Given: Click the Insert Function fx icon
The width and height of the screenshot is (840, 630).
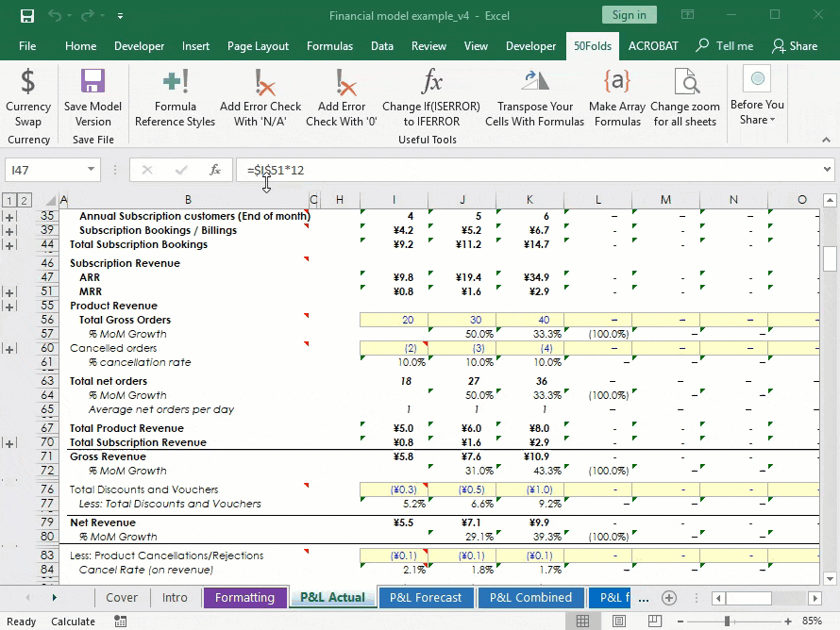Looking at the screenshot, I should pyautogui.click(x=215, y=170).
